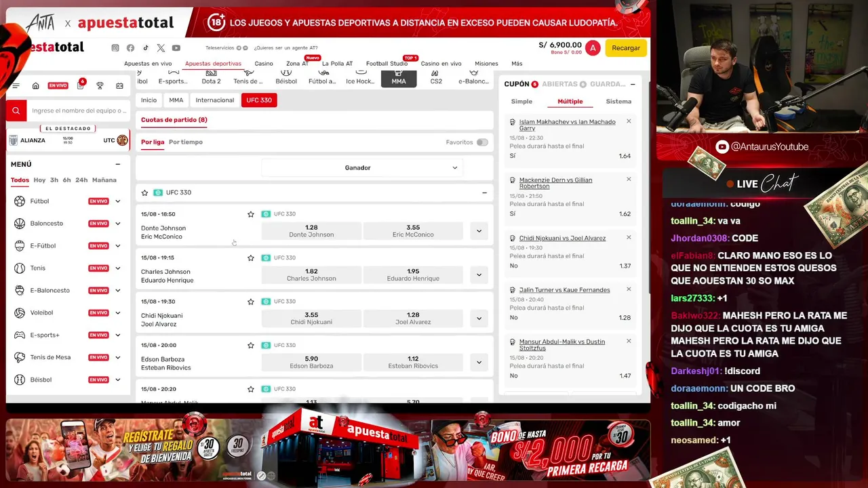
Task: Open the Apuestas en vivo nav tab
Action: pyautogui.click(x=148, y=64)
